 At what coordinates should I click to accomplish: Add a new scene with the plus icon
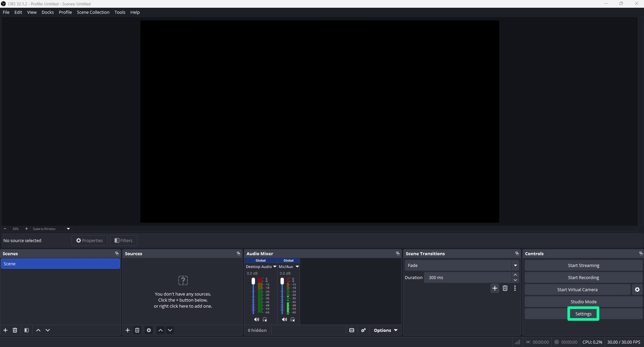click(5, 330)
